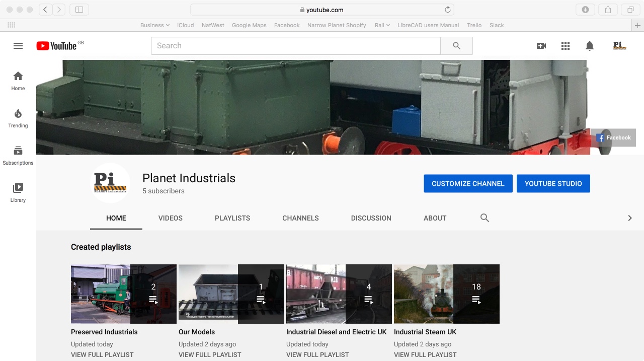The width and height of the screenshot is (644, 361).
Task: Go back with Safari back arrow
Action: 45,10
